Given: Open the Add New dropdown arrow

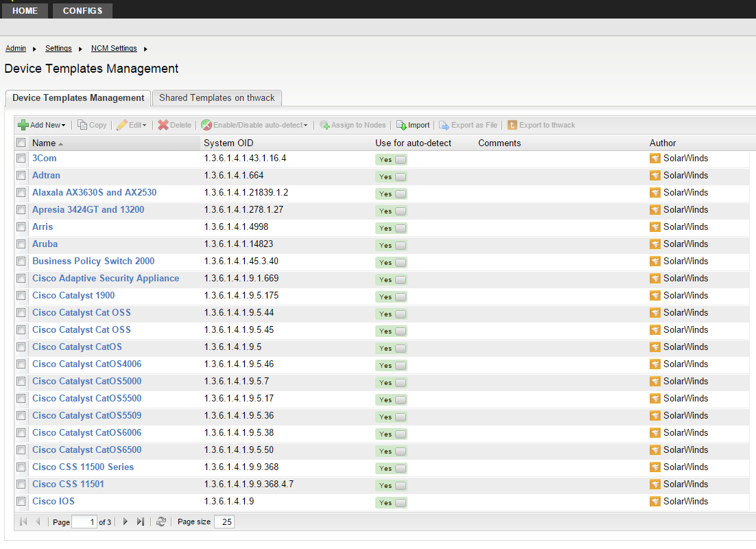Looking at the screenshot, I should 64,126.
